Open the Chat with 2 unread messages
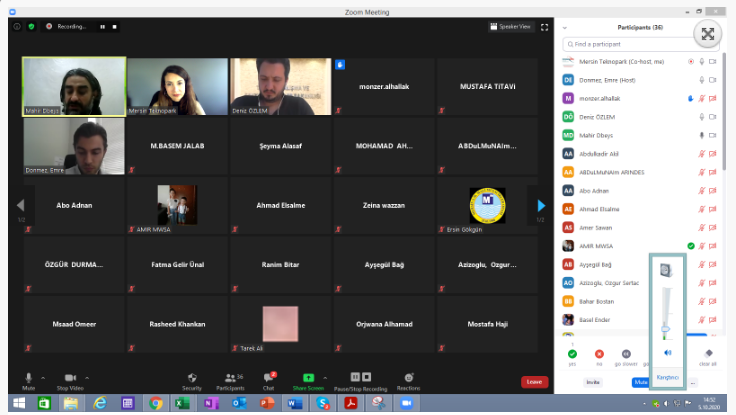 (x=269, y=381)
